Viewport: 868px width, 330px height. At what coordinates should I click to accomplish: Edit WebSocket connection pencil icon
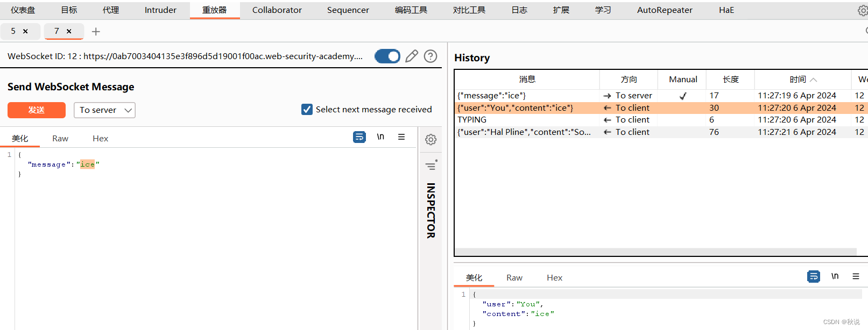point(412,56)
